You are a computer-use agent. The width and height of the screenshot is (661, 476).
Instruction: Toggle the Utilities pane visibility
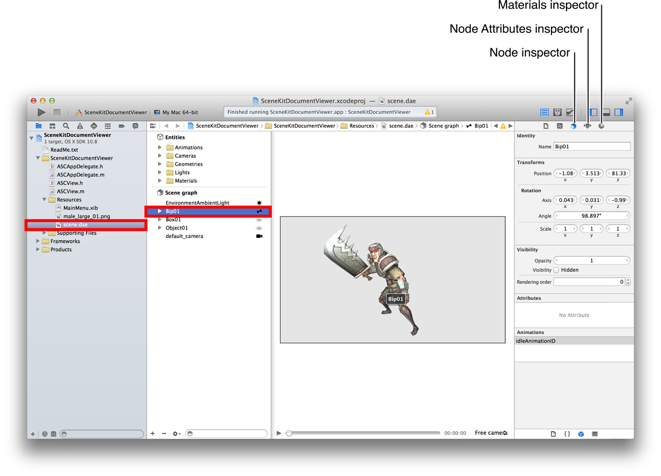[619, 112]
